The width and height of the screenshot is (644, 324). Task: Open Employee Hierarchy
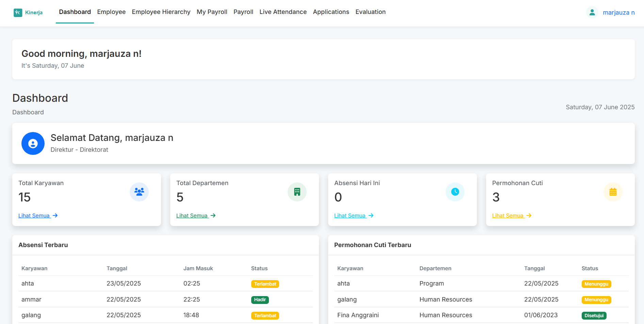tap(161, 12)
